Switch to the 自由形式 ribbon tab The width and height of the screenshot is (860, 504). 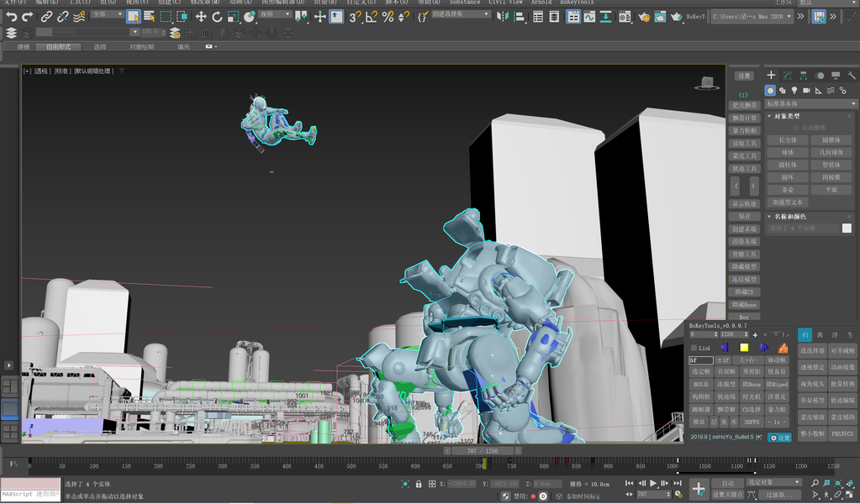click(58, 47)
